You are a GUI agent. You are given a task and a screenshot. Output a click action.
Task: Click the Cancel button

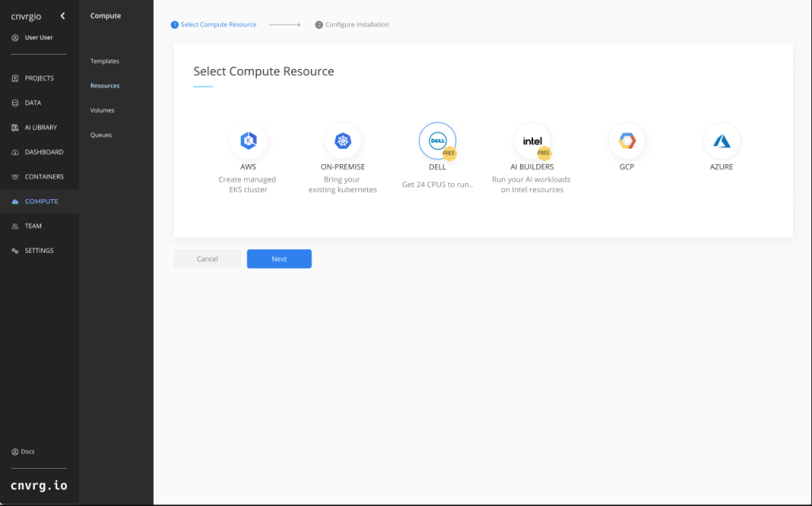(207, 259)
